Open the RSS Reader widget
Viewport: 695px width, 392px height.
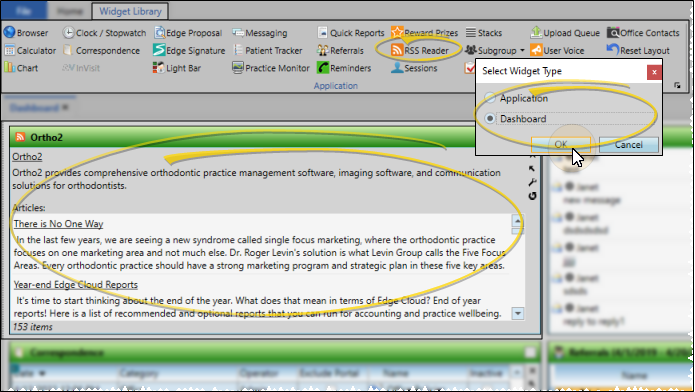click(420, 51)
